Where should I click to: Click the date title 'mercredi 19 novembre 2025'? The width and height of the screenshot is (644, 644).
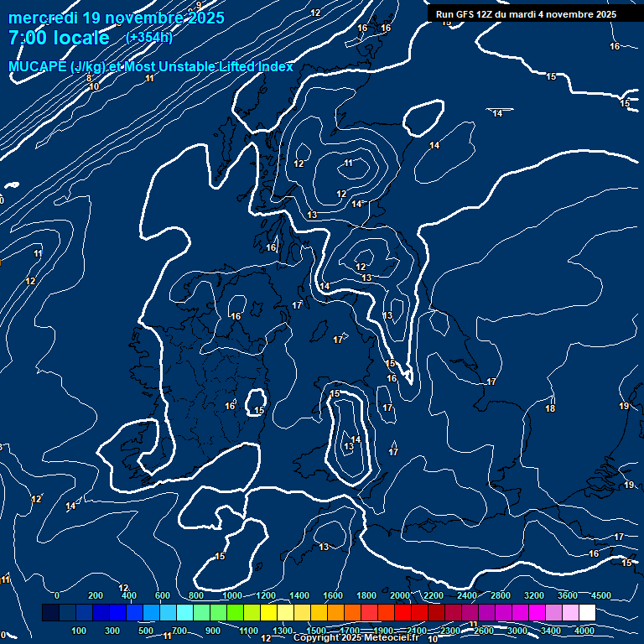[117, 18]
